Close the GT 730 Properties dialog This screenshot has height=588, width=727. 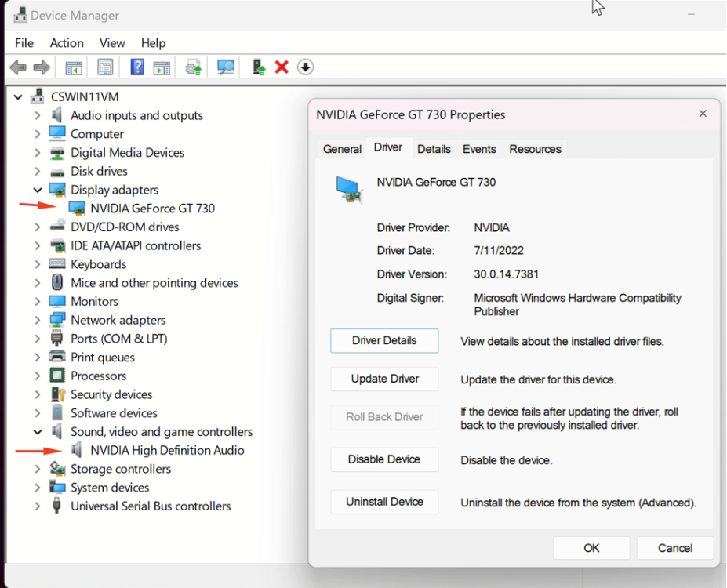tap(703, 114)
